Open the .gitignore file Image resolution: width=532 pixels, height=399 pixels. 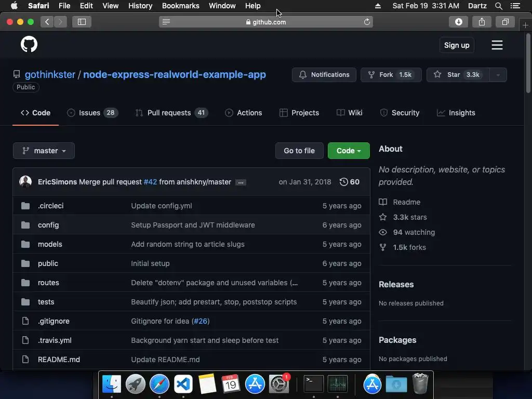[x=54, y=321]
